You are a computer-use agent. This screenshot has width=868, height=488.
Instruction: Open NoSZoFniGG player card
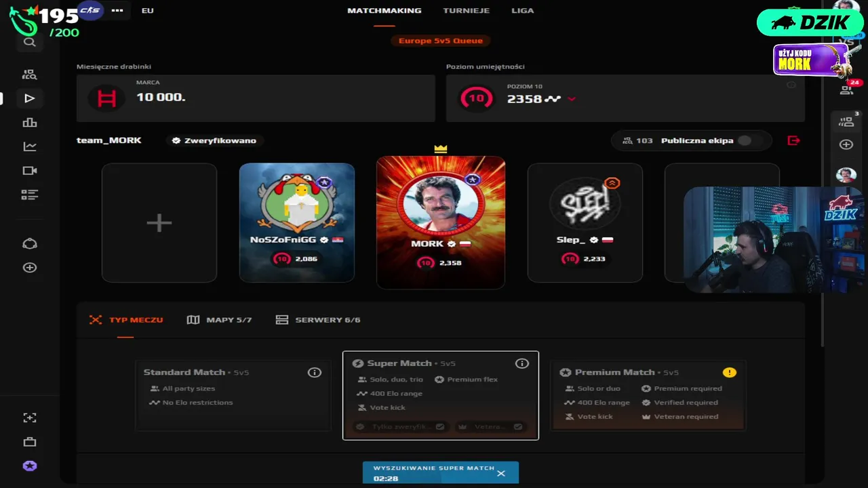pos(297,222)
